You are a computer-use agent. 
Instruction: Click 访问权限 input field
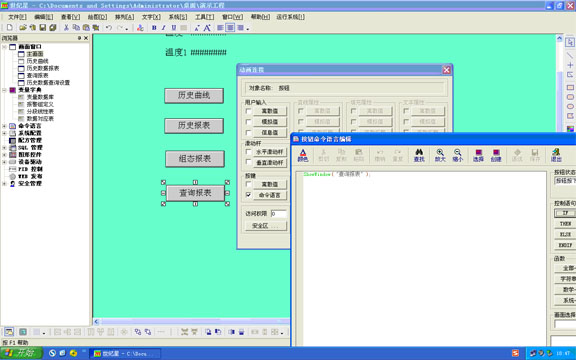click(x=278, y=214)
